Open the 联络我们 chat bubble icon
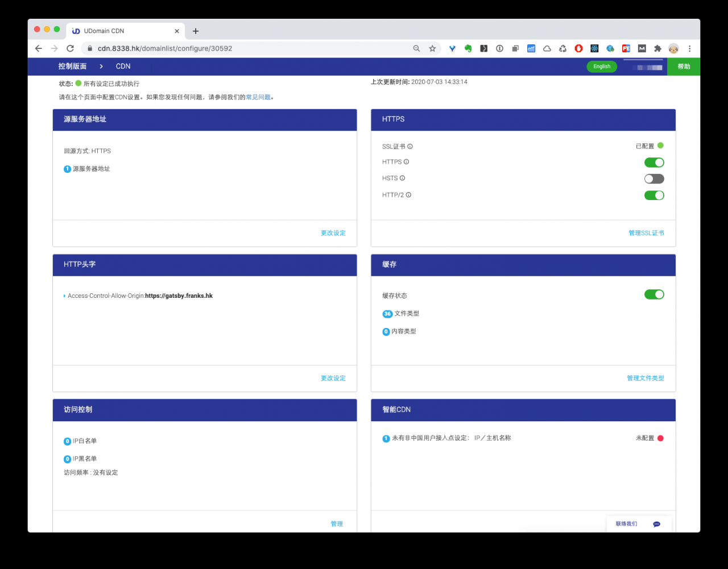Image resolution: width=728 pixels, height=569 pixels. [656, 524]
